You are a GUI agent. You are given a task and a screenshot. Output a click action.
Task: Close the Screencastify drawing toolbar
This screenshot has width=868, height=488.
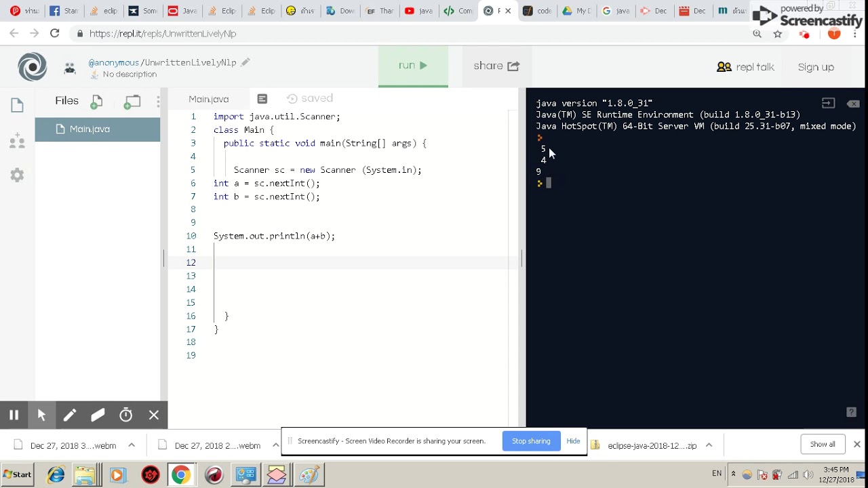[x=154, y=415]
